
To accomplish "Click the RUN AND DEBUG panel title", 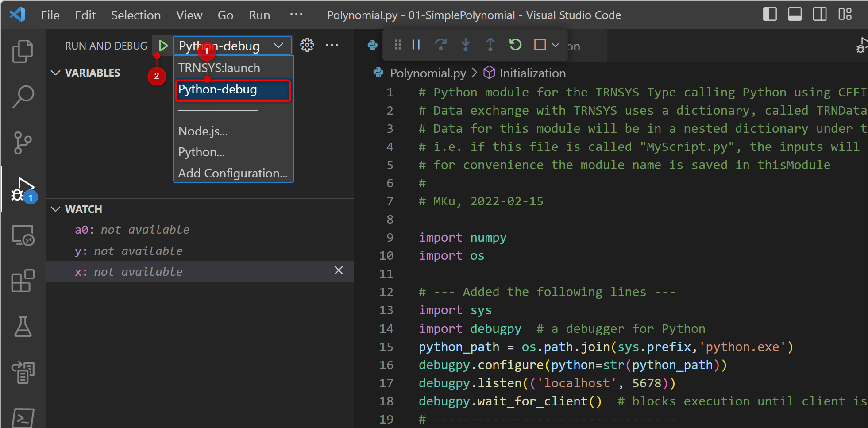I will coord(106,46).
